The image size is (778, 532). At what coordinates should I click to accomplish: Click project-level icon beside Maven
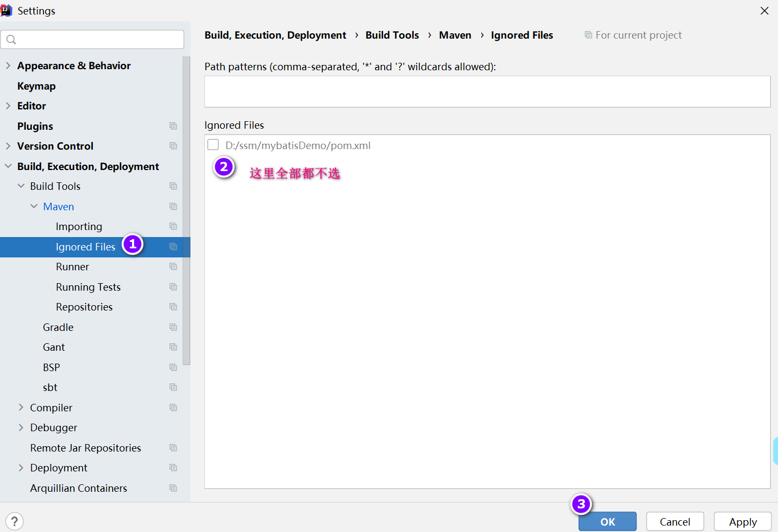click(x=173, y=206)
